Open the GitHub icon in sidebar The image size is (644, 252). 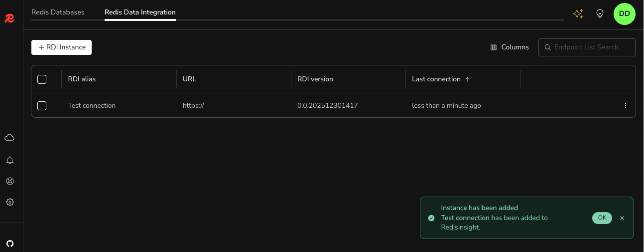click(x=9, y=244)
